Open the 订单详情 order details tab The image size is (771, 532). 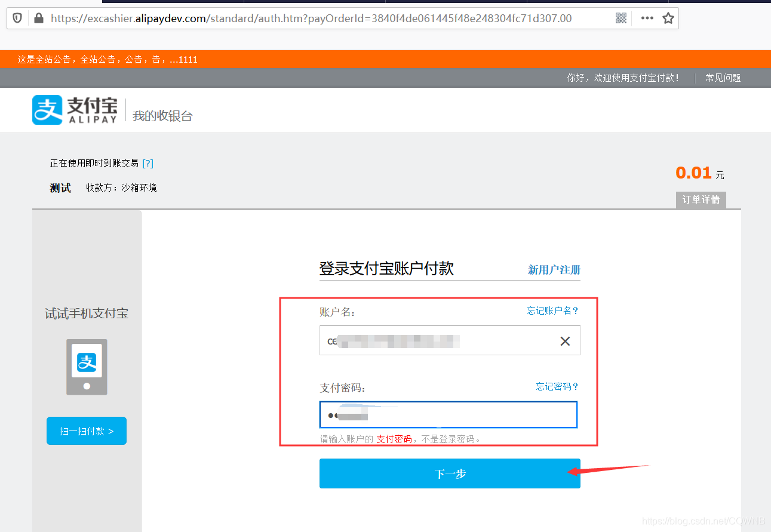[x=701, y=199]
